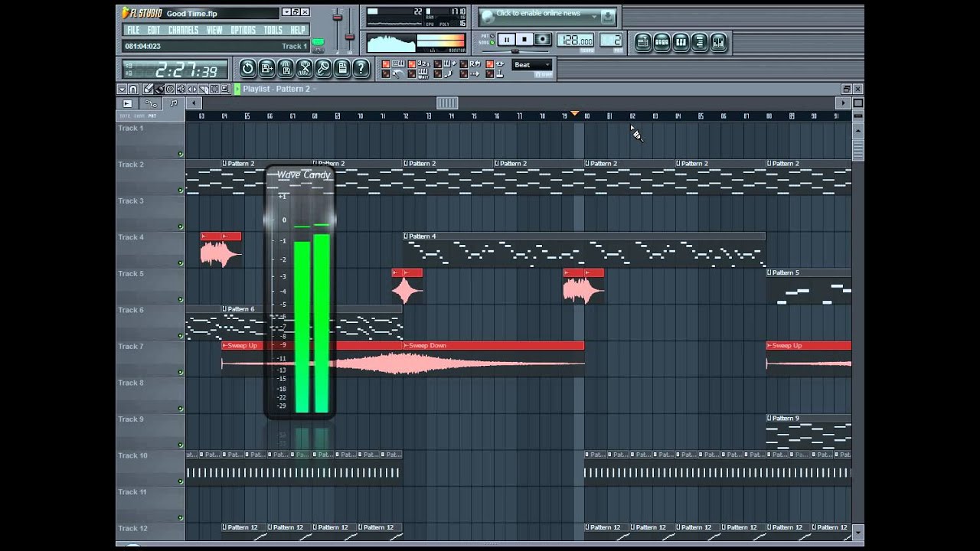
Task: Select the playlist slice tool
Action: point(203,89)
